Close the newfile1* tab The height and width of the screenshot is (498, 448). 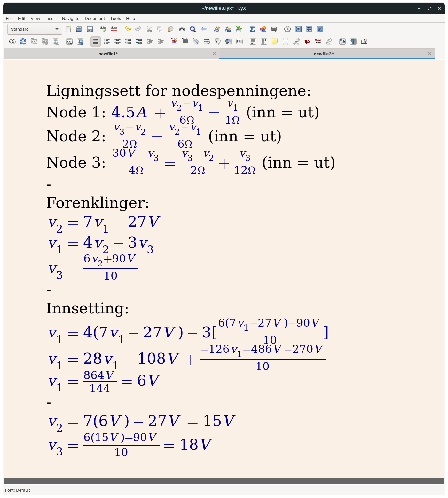click(214, 54)
